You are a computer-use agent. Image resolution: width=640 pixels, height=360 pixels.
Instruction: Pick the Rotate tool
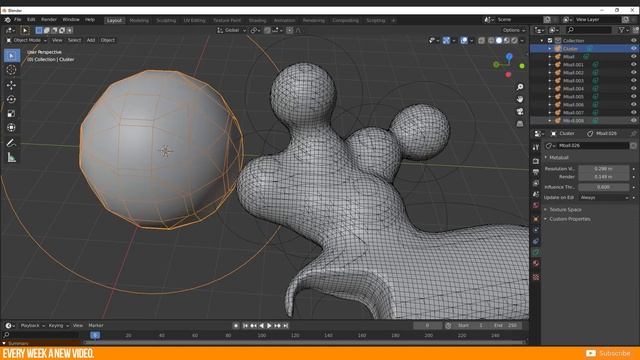(11, 99)
